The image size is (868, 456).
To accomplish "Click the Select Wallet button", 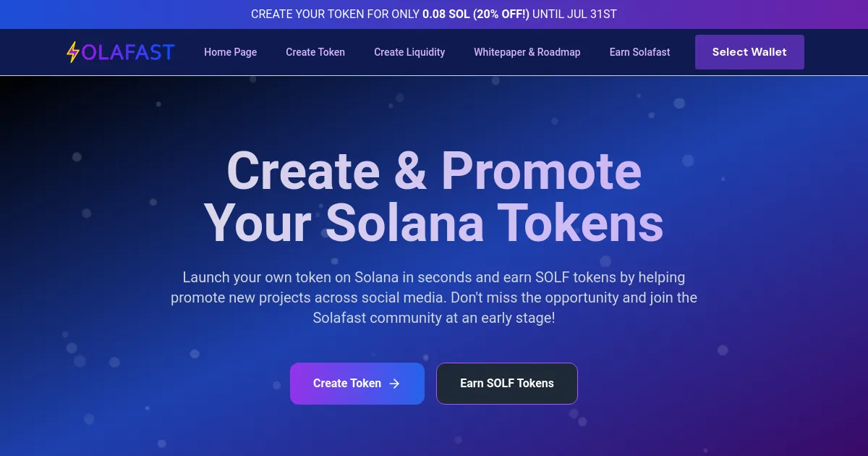I will [x=749, y=52].
